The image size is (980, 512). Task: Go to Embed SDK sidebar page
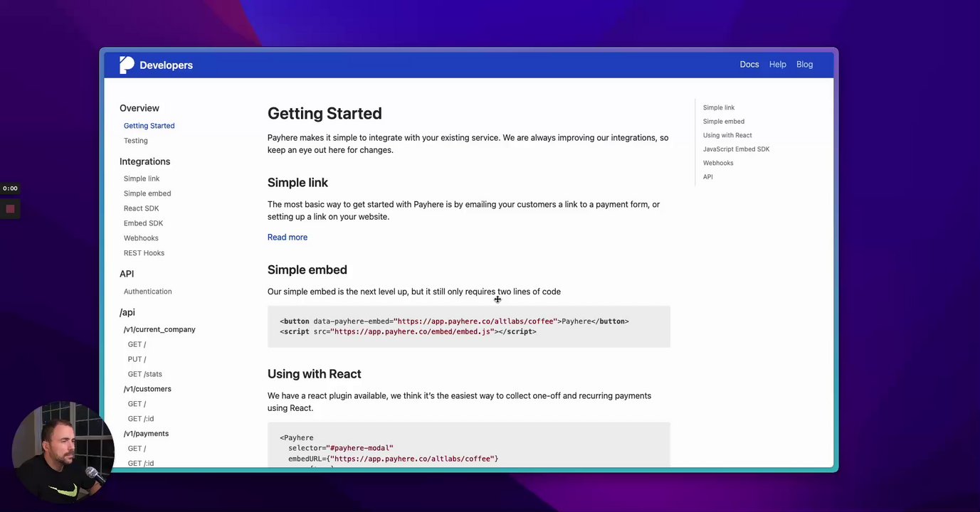pos(143,223)
